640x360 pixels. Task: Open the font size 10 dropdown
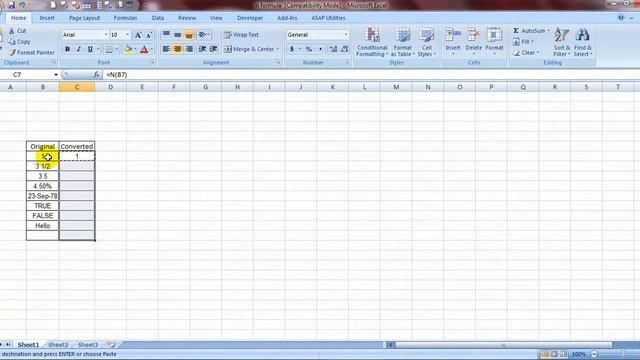tap(127, 35)
